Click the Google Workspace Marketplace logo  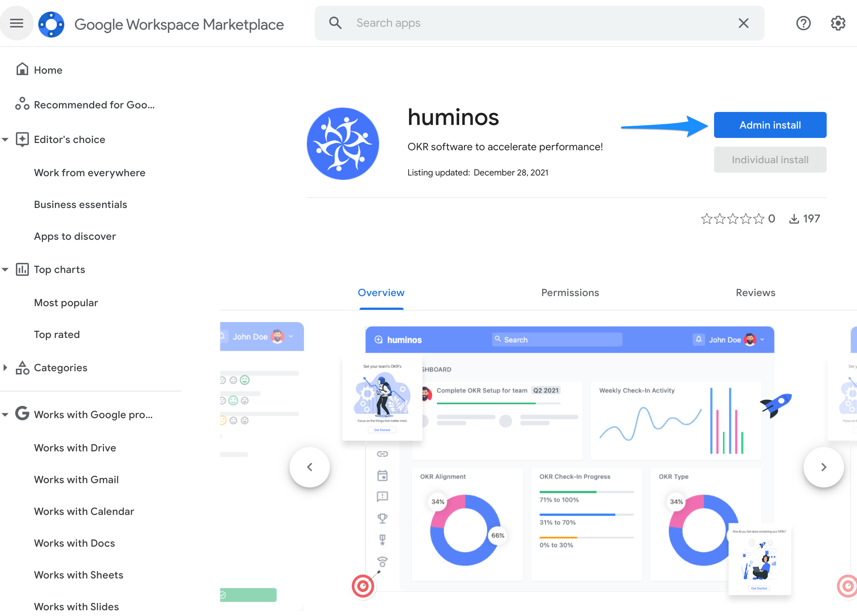click(x=51, y=25)
